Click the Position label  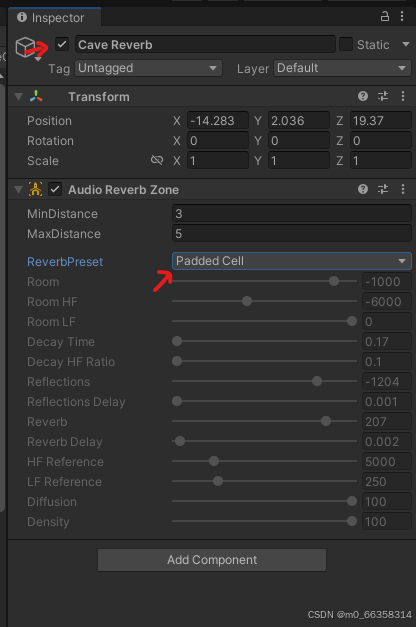(50, 121)
